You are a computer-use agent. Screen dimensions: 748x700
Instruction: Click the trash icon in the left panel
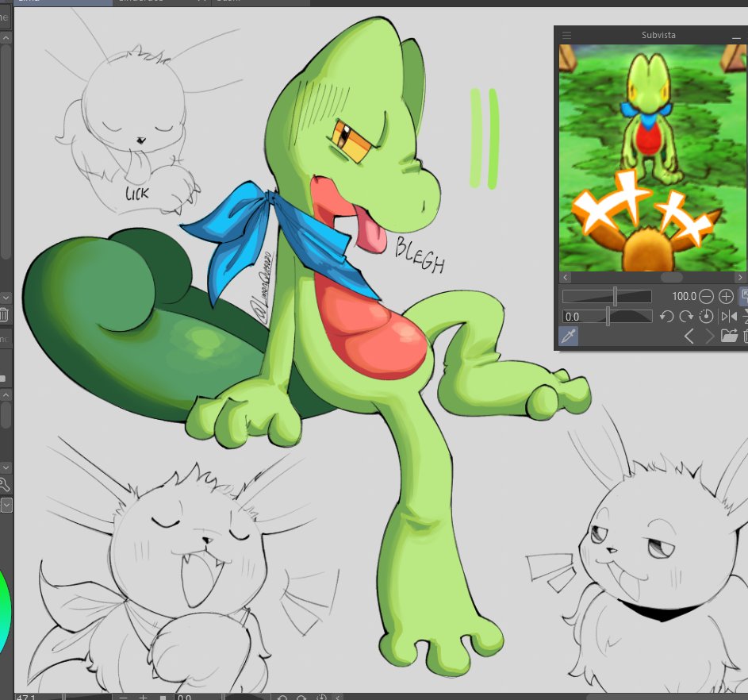[4, 314]
